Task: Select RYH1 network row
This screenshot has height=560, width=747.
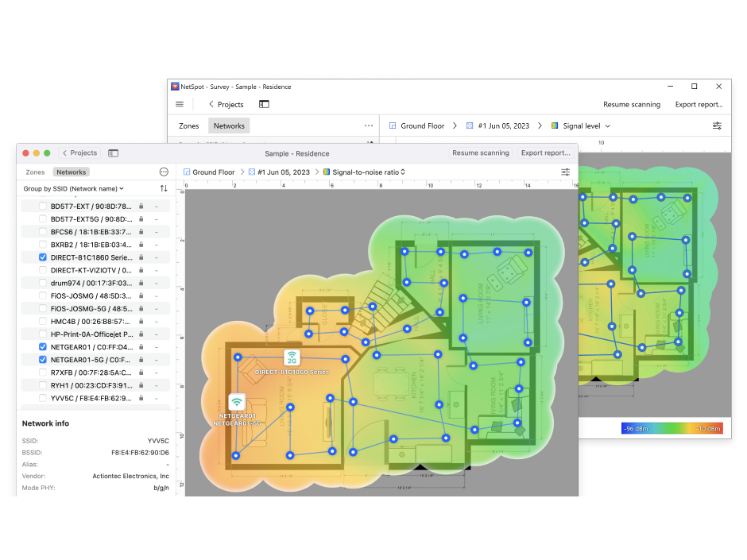Action: click(x=95, y=385)
